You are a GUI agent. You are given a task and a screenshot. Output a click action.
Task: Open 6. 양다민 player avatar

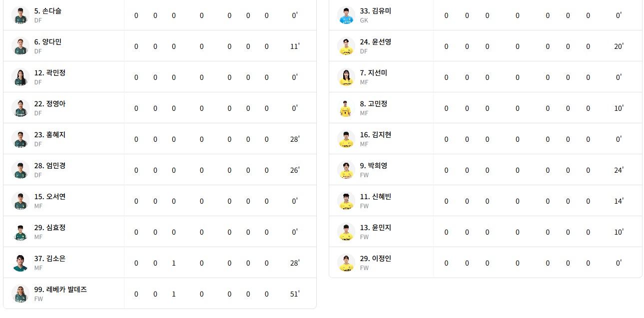coord(20,46)
